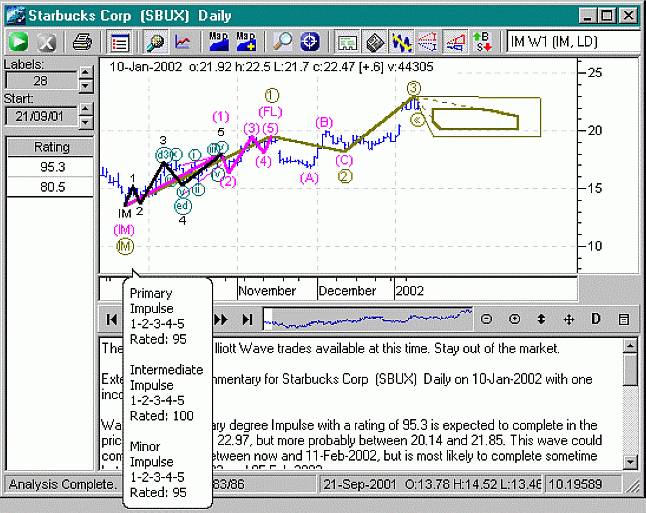Click the blue zigzag wave icon
Viewport: 646px width, 513px height.
(401, 42)
